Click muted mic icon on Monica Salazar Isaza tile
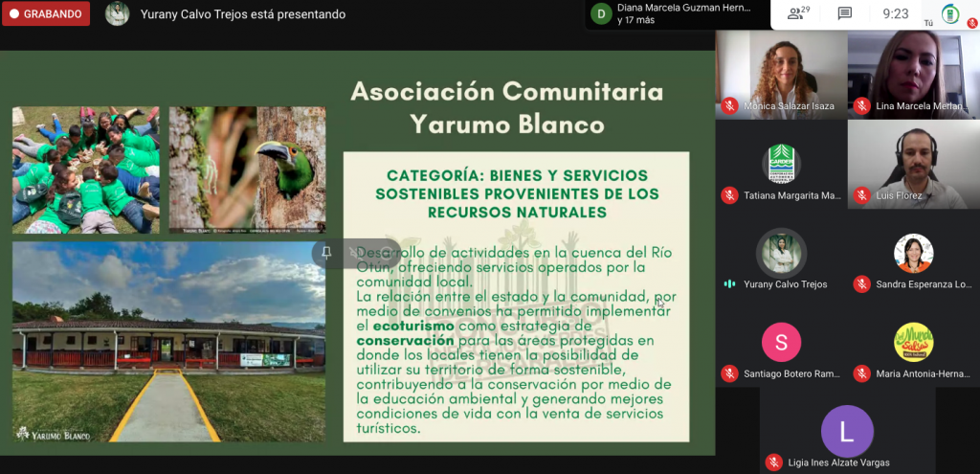This screenshot has width=980, height=474. tap(729, 105)
